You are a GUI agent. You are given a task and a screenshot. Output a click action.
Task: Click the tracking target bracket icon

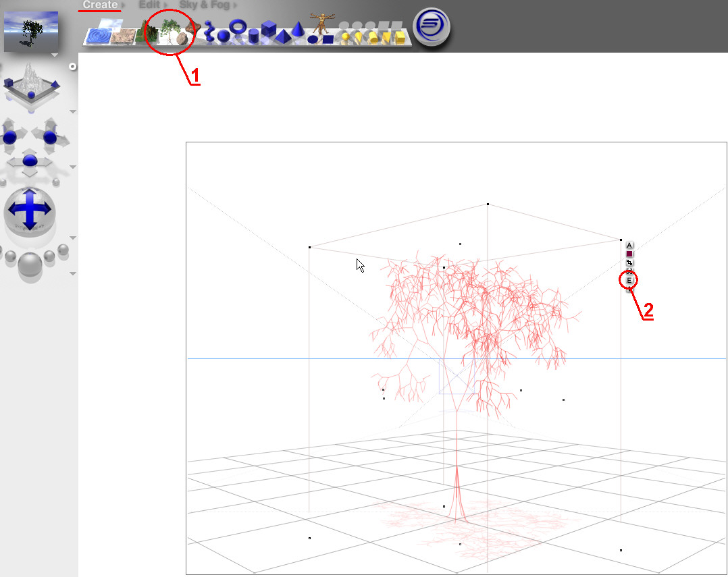pyautogui.click(x=629, y=271)
